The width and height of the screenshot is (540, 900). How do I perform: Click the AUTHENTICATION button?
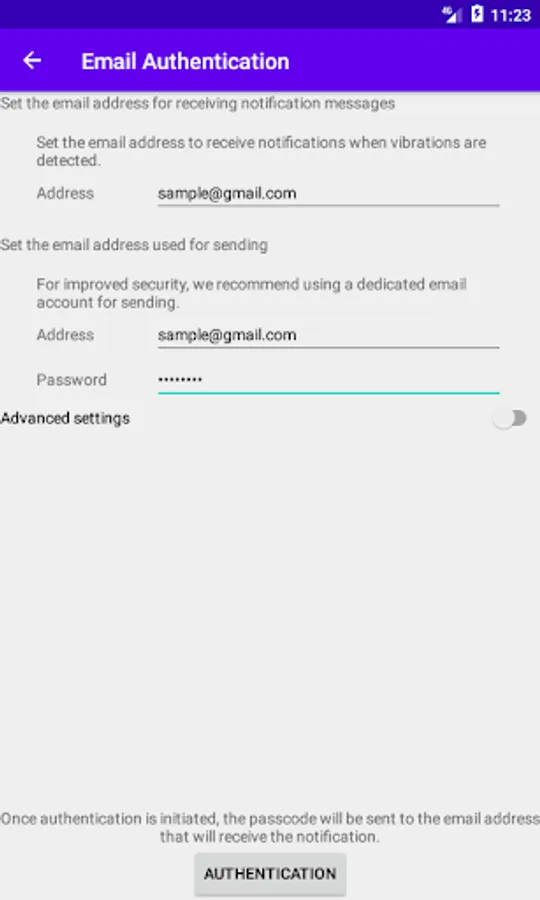[x=270, y=874]
